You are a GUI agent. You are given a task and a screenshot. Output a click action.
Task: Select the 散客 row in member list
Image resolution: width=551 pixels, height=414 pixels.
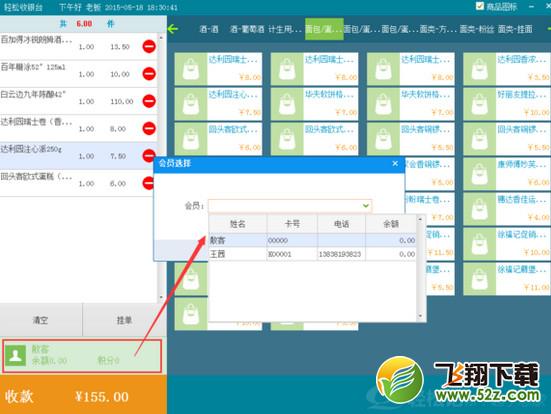312,240
